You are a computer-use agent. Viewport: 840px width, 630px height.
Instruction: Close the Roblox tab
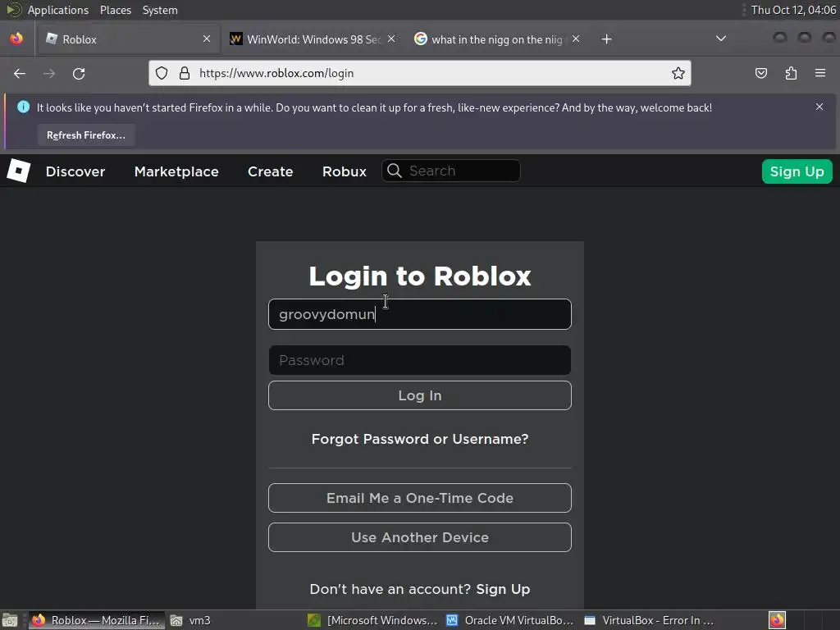[x=207, y=39]
